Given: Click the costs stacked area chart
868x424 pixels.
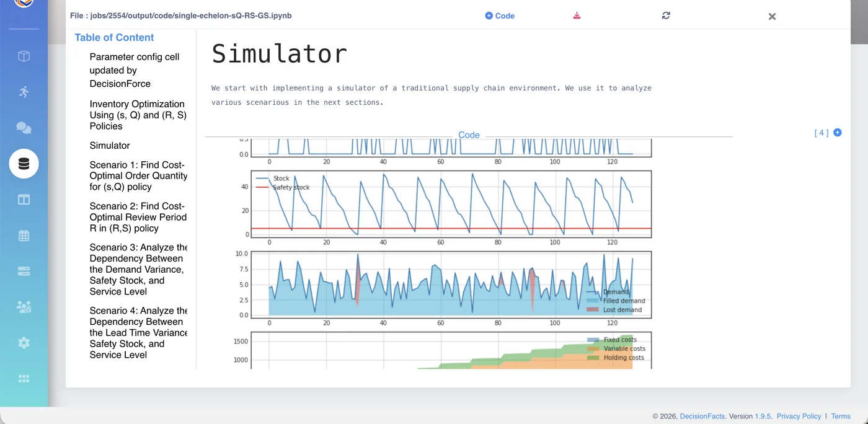Looking at the screenshot, I should tap(451, 351).
